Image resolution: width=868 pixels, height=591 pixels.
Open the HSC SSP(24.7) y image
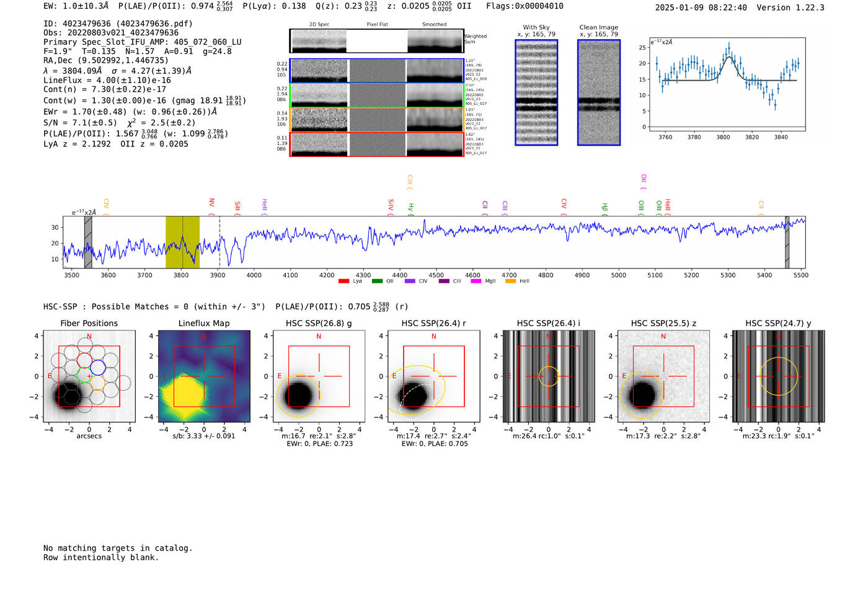tap(779, 376)
